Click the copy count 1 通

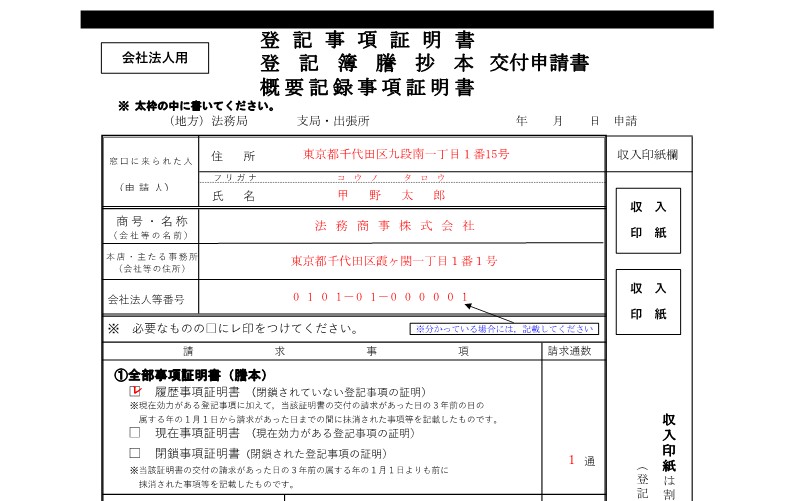[x=581, y=460]
